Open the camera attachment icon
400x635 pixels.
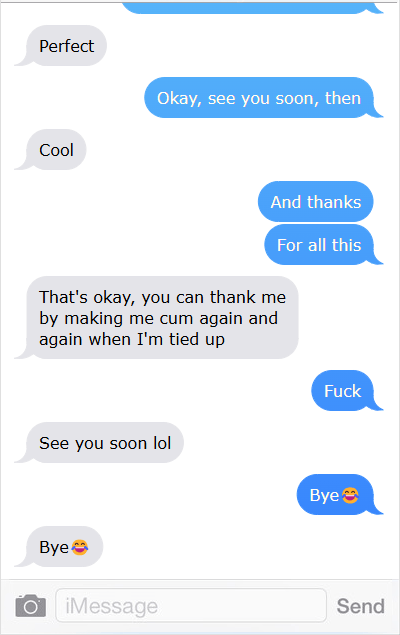point(31,606)
